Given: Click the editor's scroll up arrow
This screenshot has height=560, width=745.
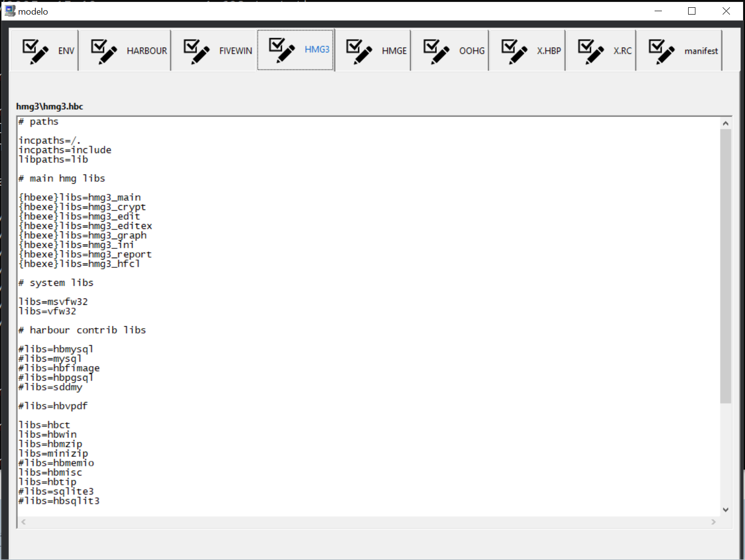Looking at the screenshot, I should (x=726, y=123).
